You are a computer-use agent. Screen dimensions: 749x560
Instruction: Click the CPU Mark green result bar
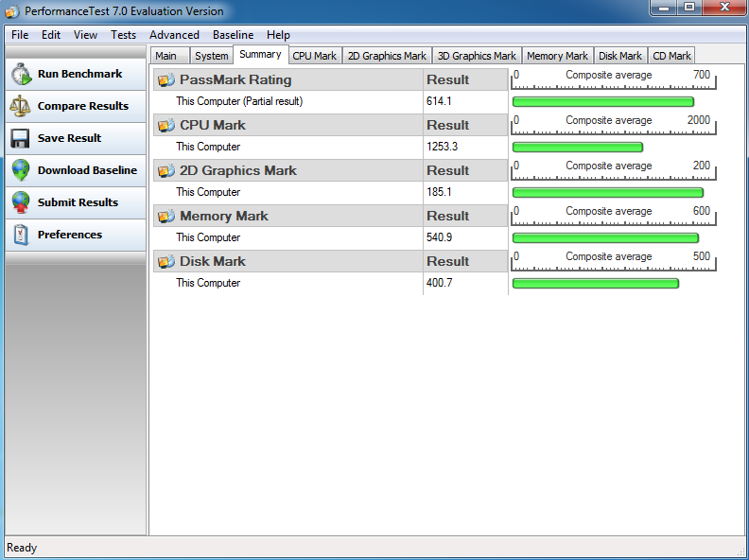pyautogui.click(x=578, y=147)
